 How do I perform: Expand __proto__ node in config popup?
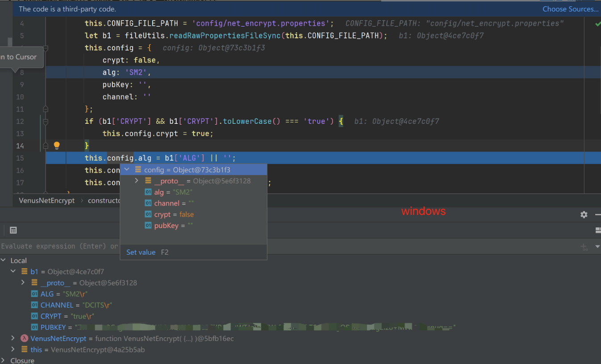[137, 181]
